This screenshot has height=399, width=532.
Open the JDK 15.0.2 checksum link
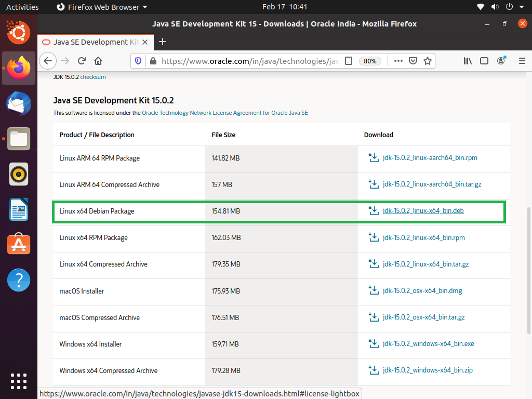coord(93,77)
